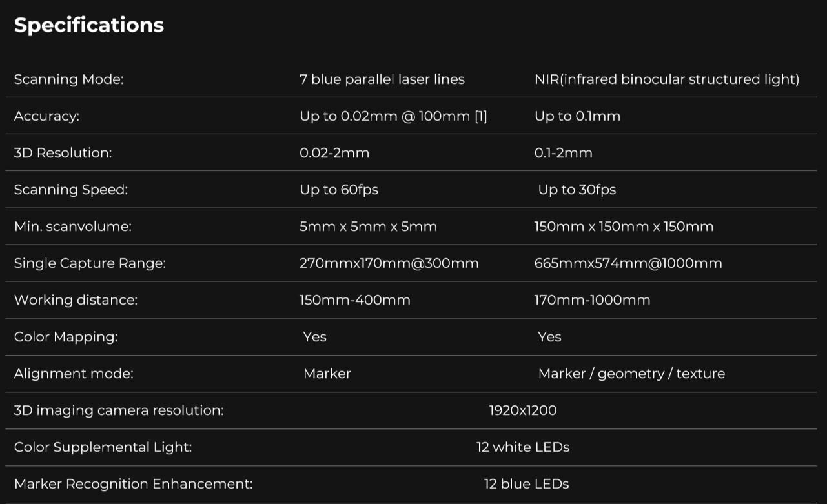Click the "150mm-400mm" working distance

(354, 300)
